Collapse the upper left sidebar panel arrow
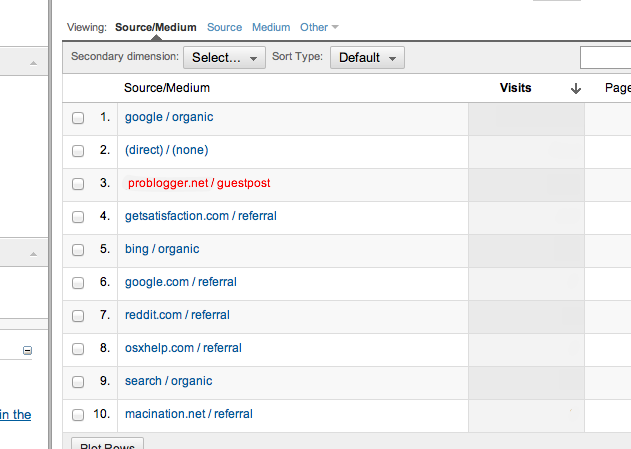The image size is (631, 449). click(33, 63)
